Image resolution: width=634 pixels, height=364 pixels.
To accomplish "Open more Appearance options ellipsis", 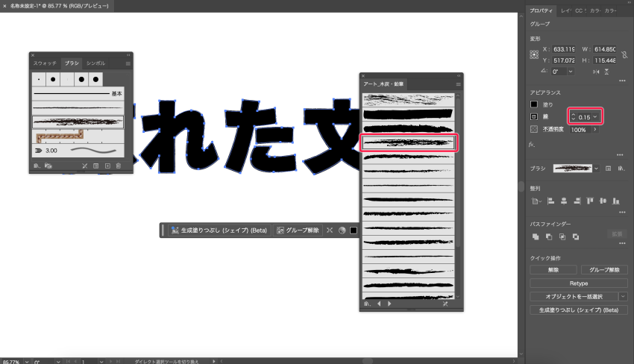I will click(x=620, y=155).
